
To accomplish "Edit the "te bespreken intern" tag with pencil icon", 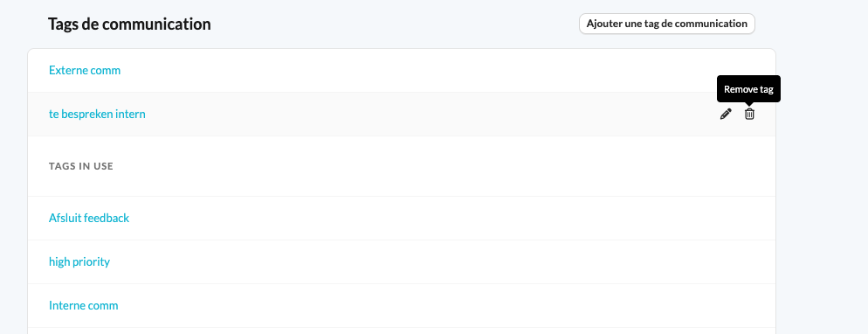I will [725, 115].
